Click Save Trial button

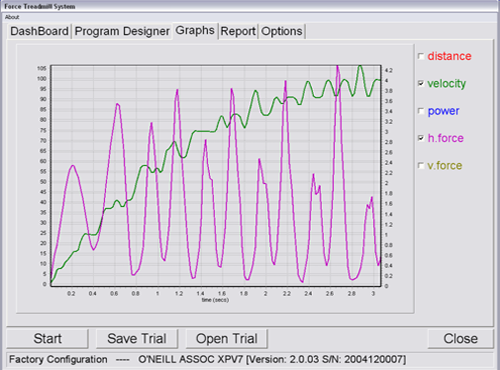pyautogui.click(x=137, y=339)
